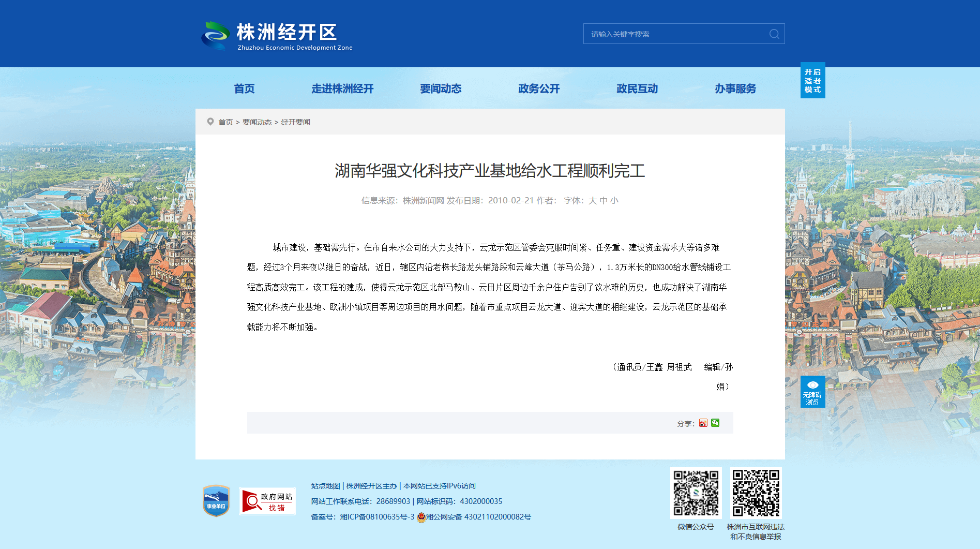Share article via WeChat icon

715,423
